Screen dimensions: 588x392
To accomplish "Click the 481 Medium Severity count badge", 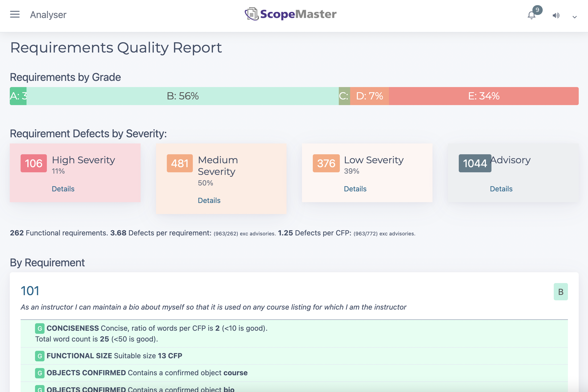I will click(180, 163).
